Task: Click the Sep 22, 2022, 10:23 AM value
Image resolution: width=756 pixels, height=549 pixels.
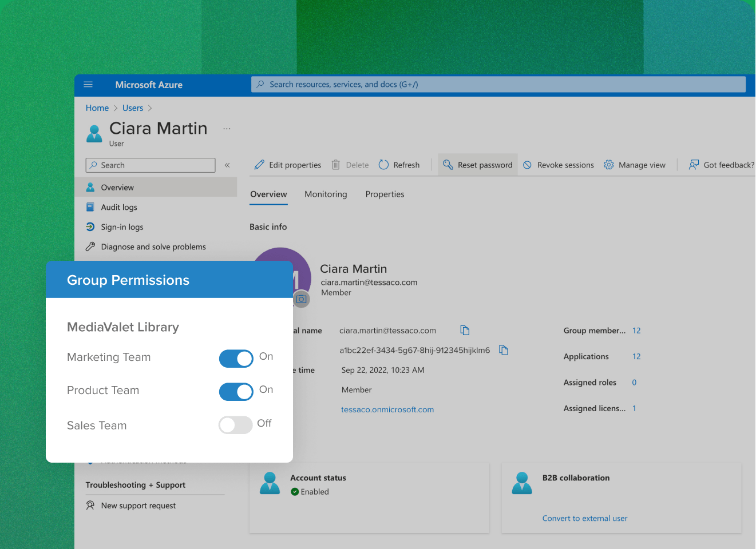Action: [383, 370]
